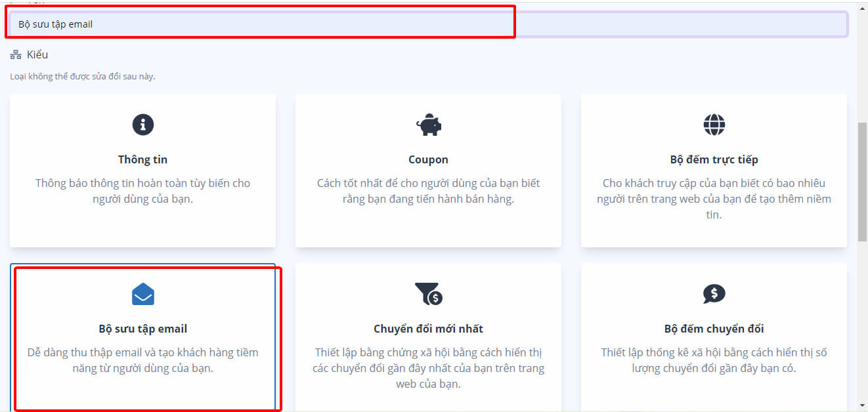Click the vertical scrollbar thumb

click(862, 180)
